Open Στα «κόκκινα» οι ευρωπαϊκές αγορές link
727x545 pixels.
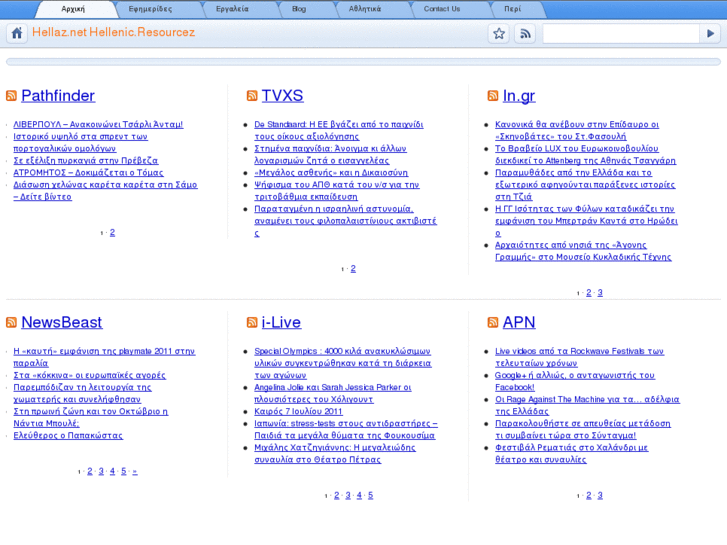coord(89,375)
